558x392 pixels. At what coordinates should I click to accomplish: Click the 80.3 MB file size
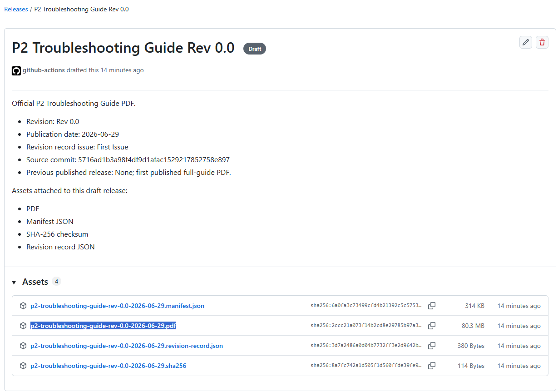click(473, 326)
